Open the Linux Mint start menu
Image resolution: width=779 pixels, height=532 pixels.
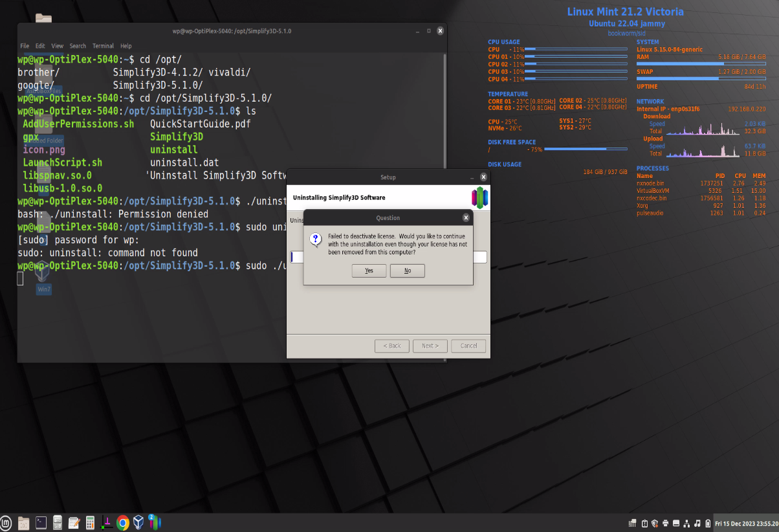coord(6,522)
